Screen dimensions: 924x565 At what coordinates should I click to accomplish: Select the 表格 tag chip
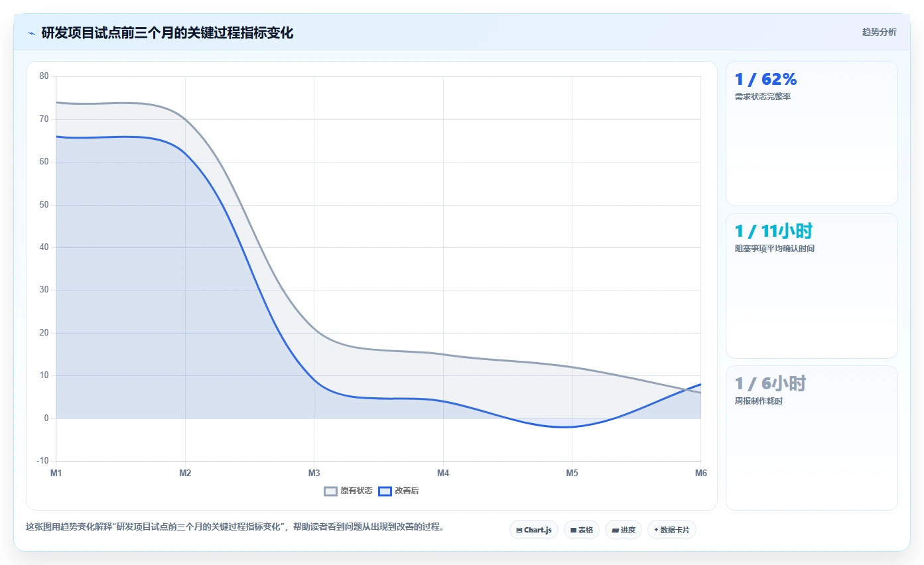click(x=582, y=530)
